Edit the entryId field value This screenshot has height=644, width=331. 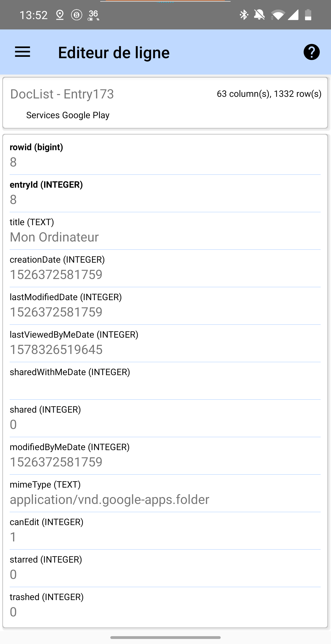click(x=165, y=199)
